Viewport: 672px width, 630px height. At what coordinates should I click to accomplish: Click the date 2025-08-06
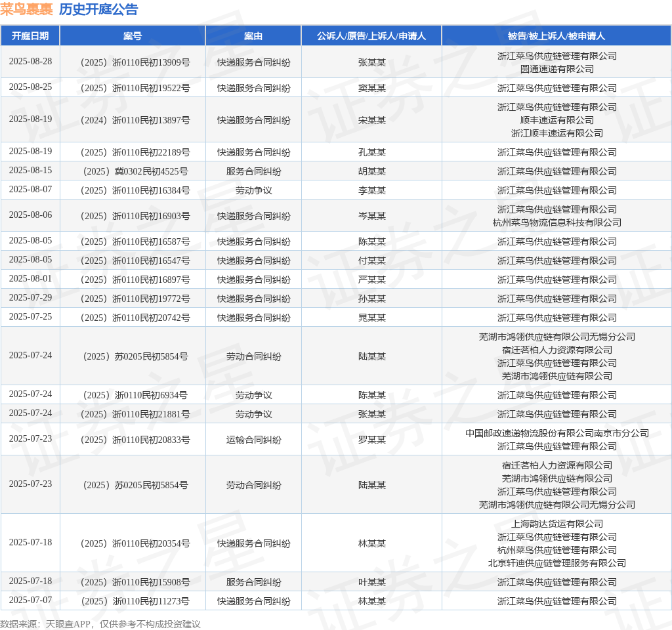click(30, 215)
